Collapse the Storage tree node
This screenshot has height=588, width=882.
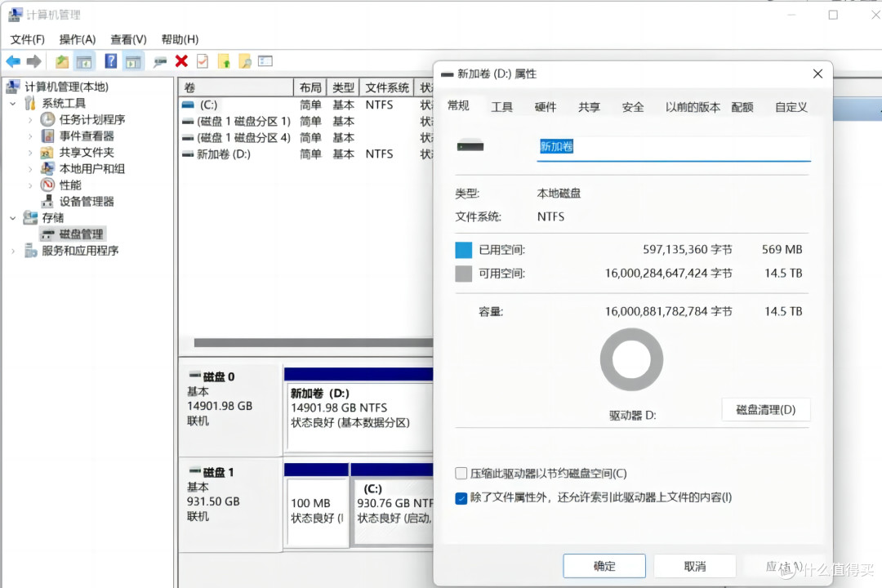13,218
